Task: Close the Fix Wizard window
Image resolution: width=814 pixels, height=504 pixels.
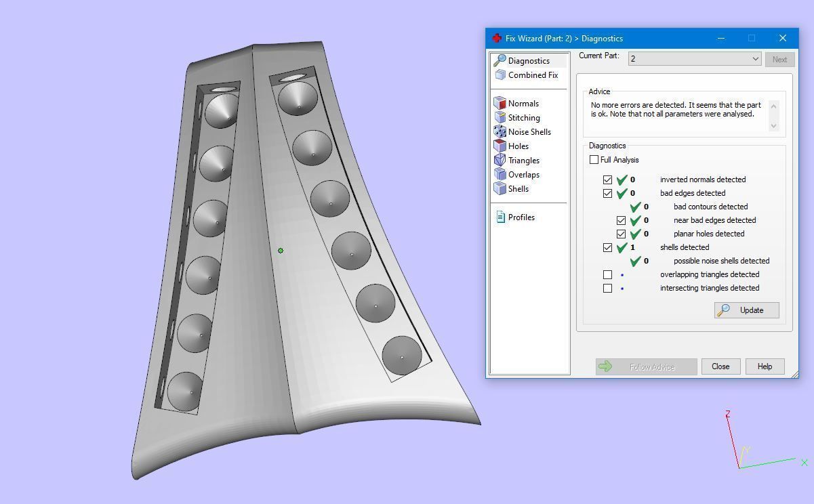Action: coord(783,38)
